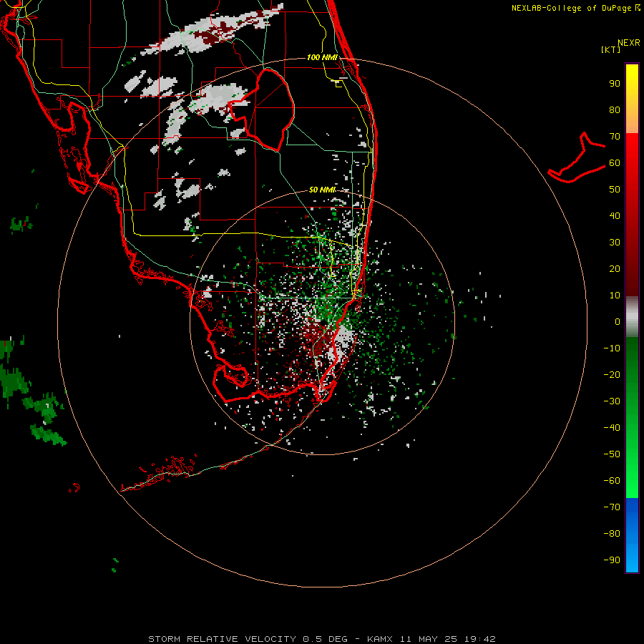This screenshot has width=644, height=644.
Task: Select the 50 value on velocity scale
Action: click(x=615, y=190)
